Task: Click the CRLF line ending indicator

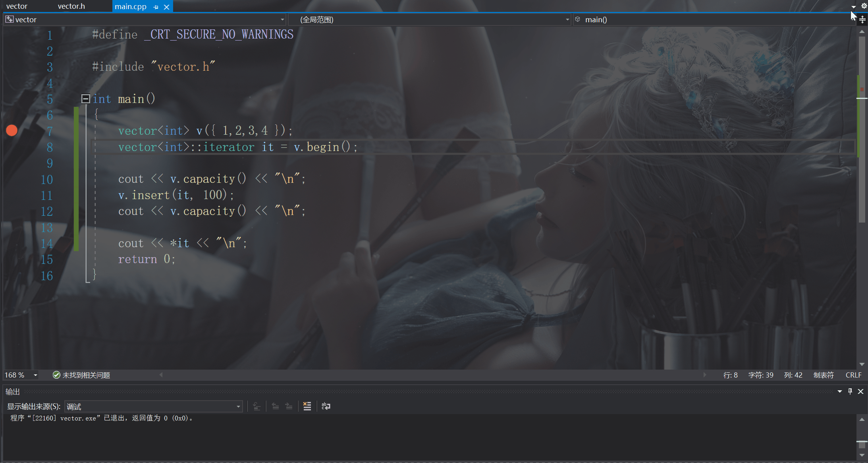Action: 853,375
